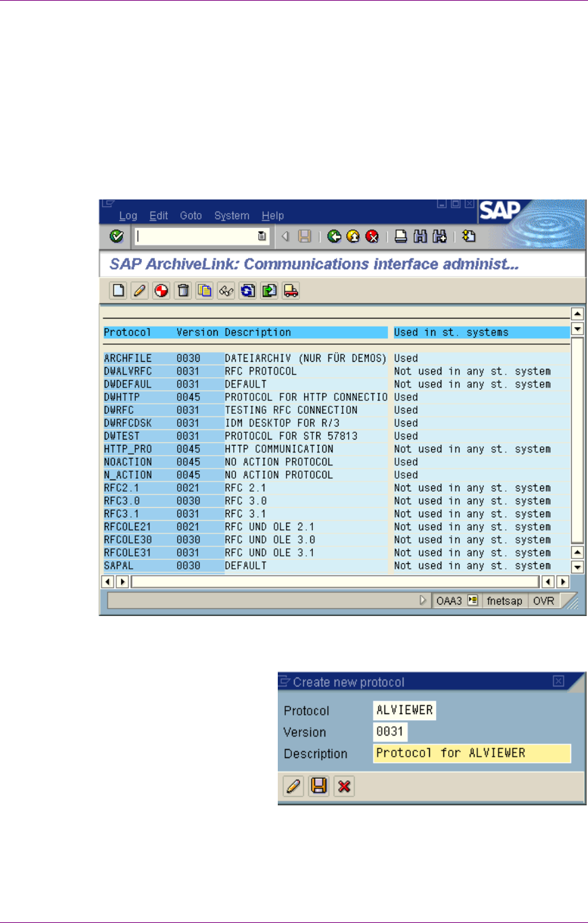Select the NOACTION protocol row
Screen dimensions: 588x923
point(337,462)
